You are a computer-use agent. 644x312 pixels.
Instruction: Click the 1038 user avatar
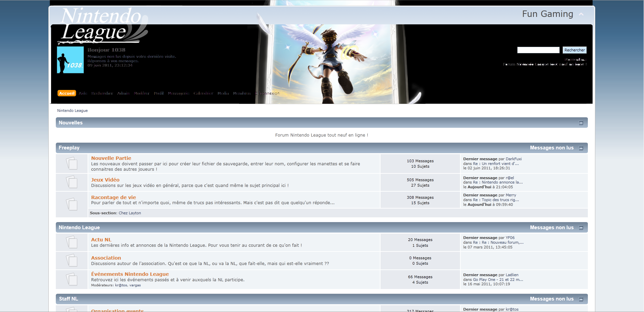70,60
